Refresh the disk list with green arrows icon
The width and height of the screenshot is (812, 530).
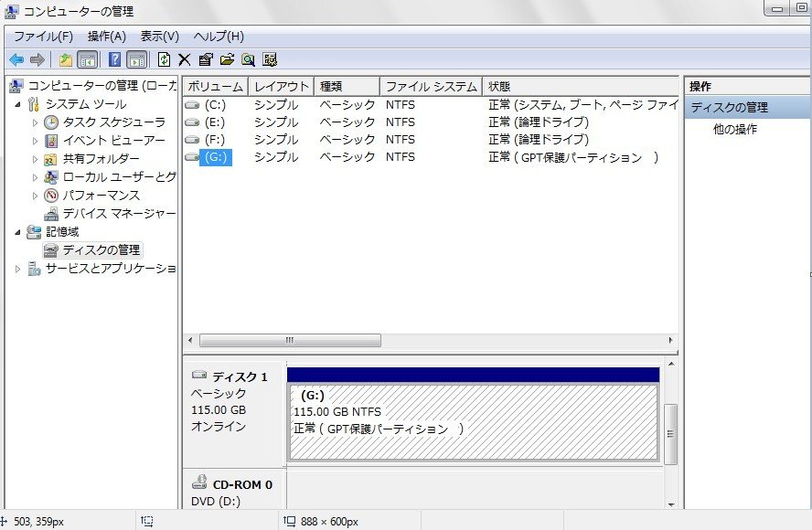click(x=165, y=60)
